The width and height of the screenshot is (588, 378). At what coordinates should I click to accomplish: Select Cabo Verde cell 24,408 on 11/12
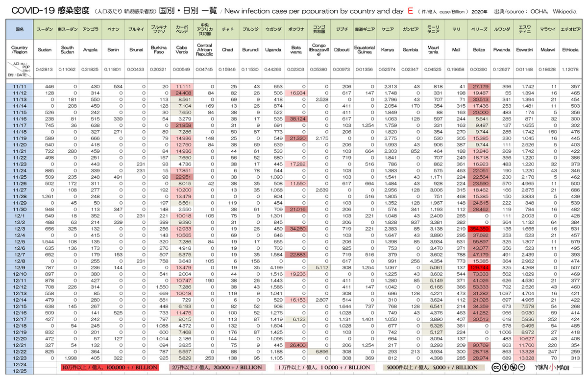point(181,93)
